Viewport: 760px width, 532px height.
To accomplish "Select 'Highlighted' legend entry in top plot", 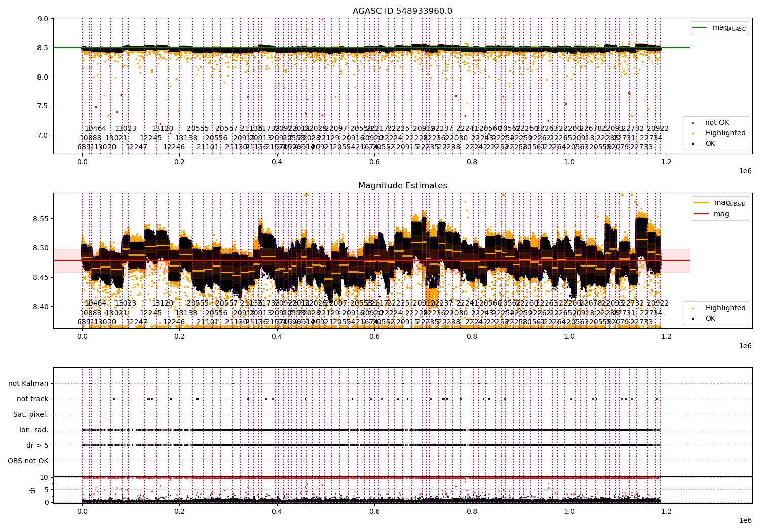I will (x=726, y=133).
